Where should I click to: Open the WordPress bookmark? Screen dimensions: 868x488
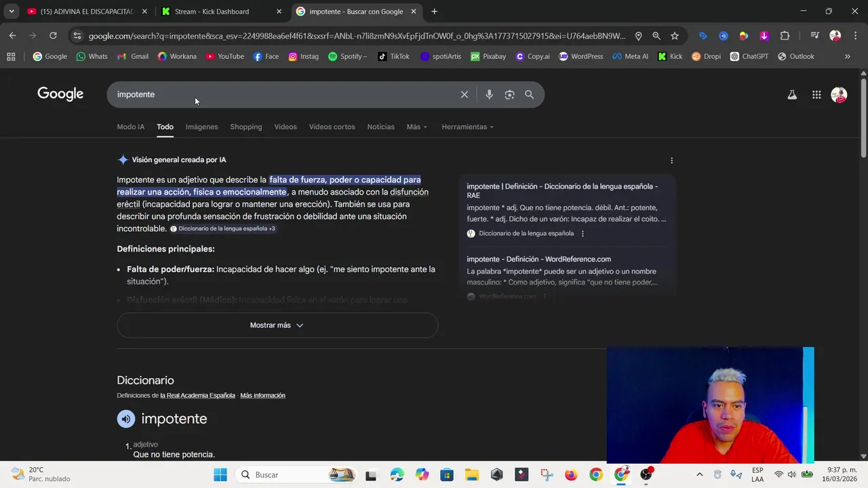click(580, 56)
